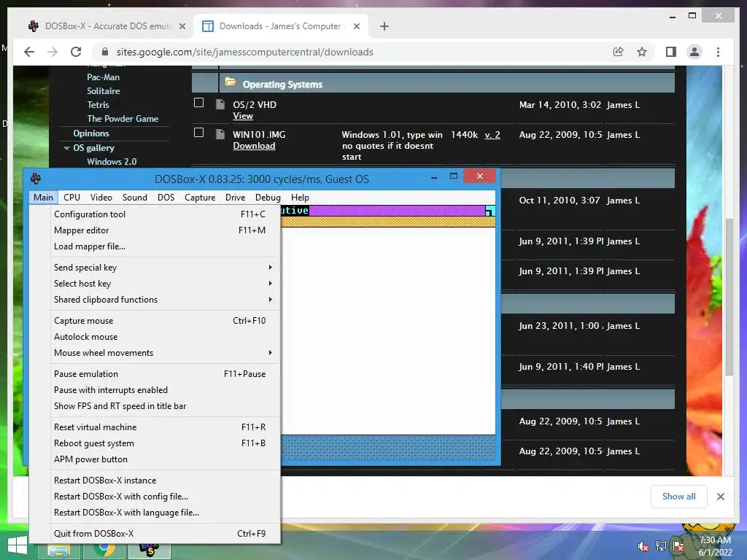
Task: Open the Main menu in DOSBox-X
Action: click(x=43, y=198)
